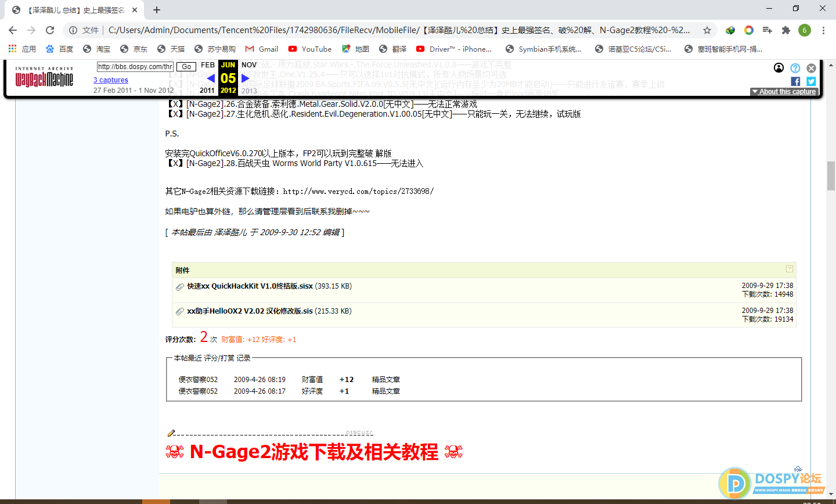Click 便衣警察052 in the 08:17 row
The height and width of the screenshot is (504, 836).
point(198,391)
